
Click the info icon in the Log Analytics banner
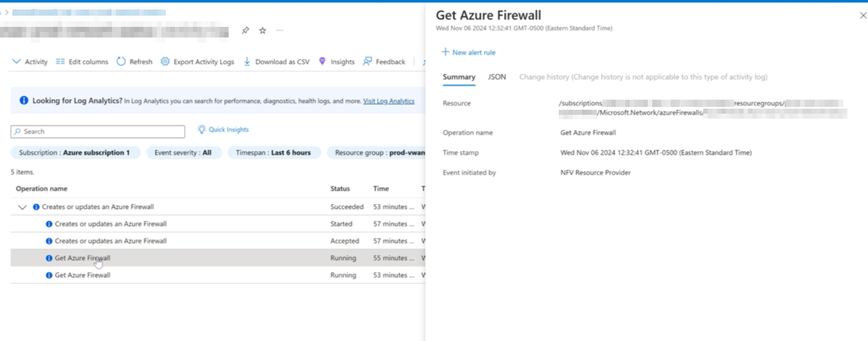click(x=24, y=101)
